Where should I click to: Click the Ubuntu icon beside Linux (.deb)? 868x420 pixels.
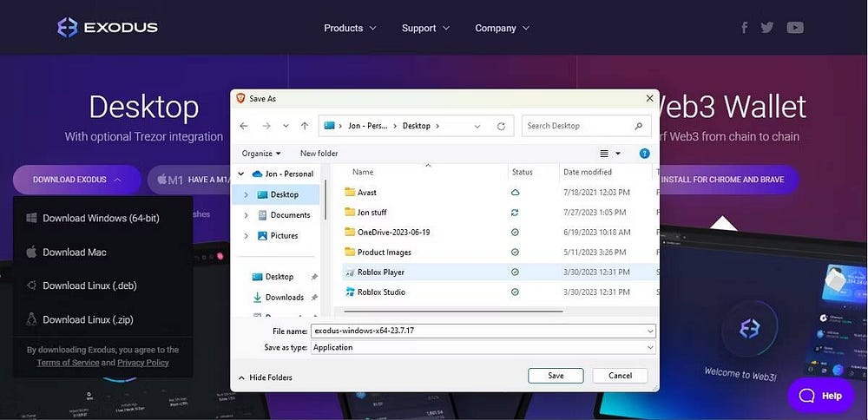(31, 285)
